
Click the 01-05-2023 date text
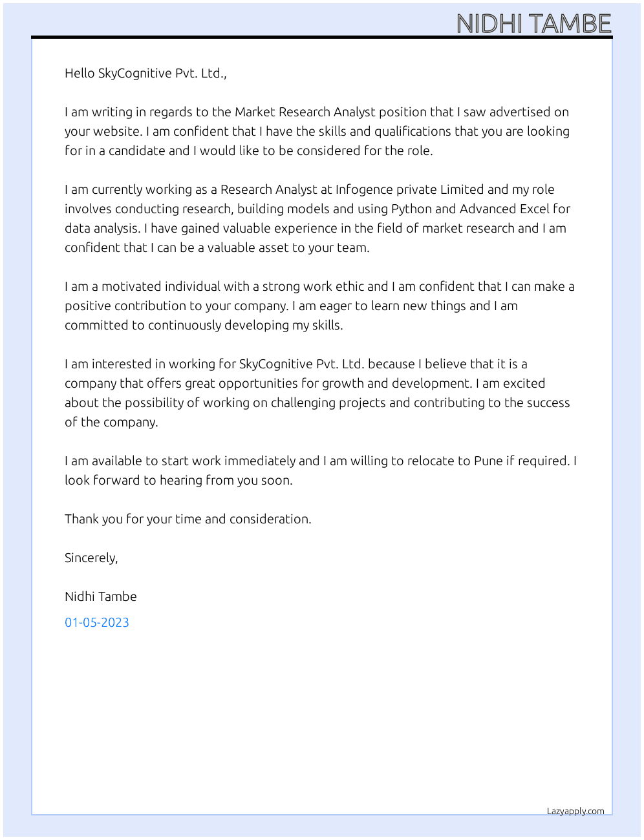pyautogui.click(x=97, y=622)
